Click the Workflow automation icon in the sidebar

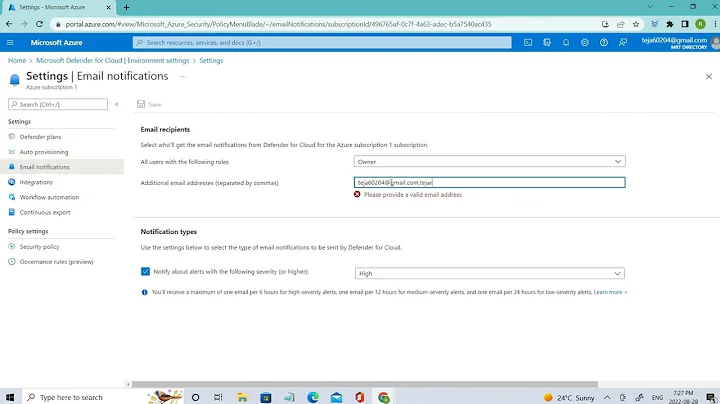pos(12,197)
